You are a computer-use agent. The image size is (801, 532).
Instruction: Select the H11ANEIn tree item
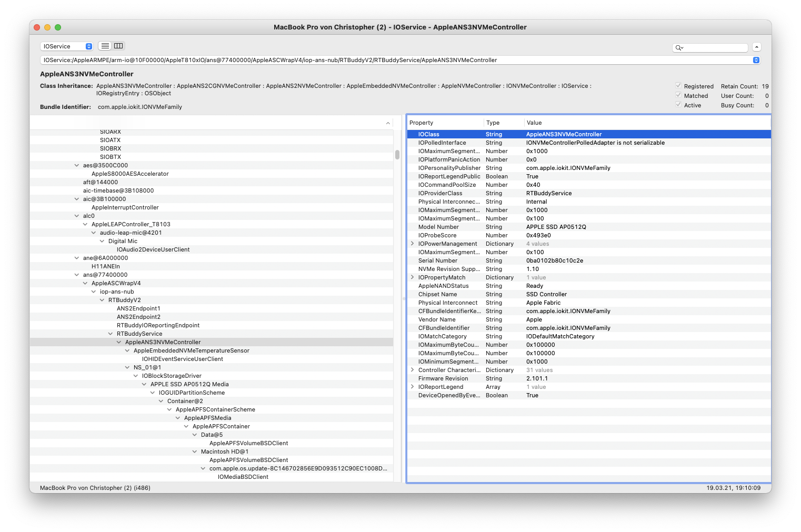tap(106, 266)
